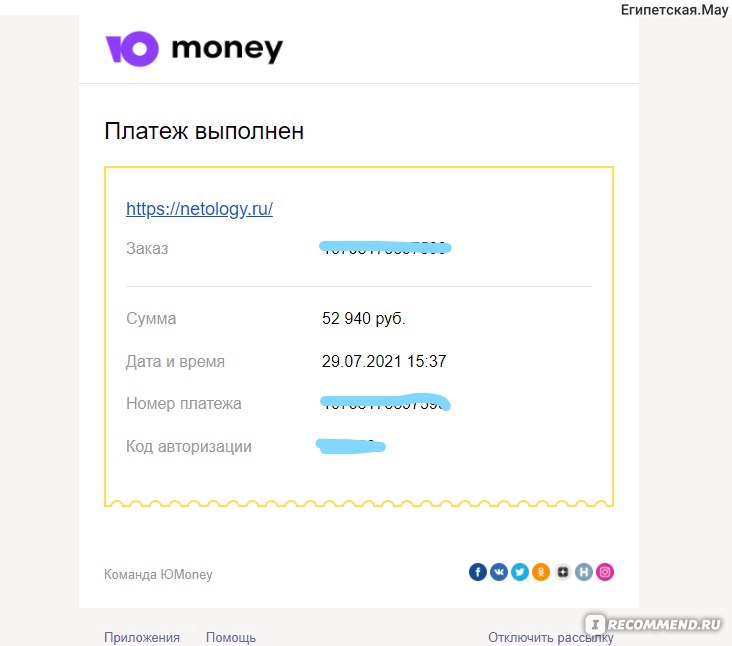The width and height of the screenshot is (732, 646).
Task: Open the orange Odnoklassniki icon
Action: click(541, 572)
